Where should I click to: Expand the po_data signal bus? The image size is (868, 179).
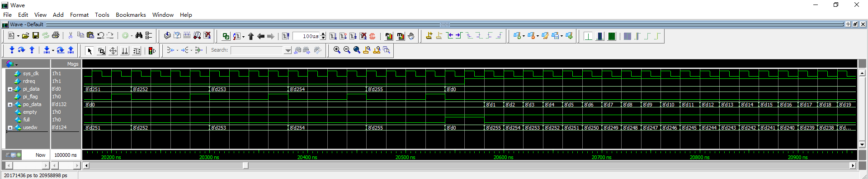point(10,105)
